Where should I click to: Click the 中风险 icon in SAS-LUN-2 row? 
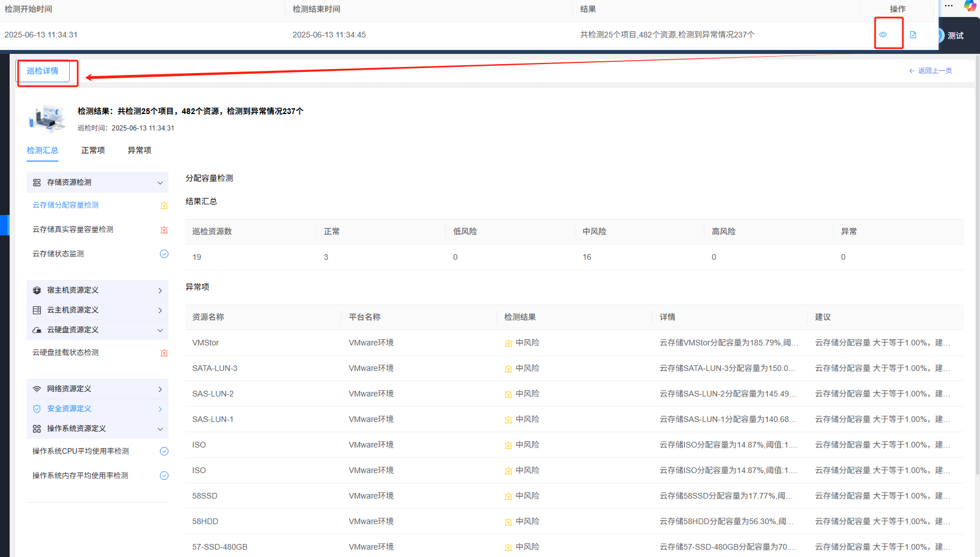(508, 394)
